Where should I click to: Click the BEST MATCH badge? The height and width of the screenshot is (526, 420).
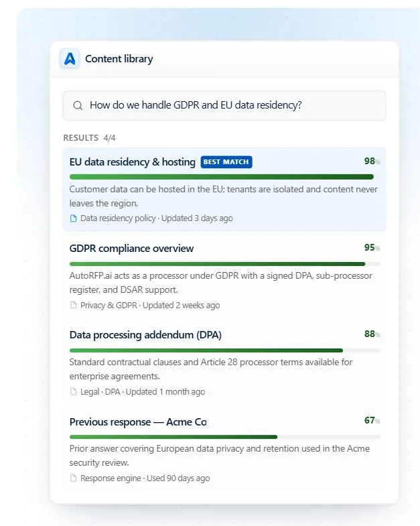point(226,162)
